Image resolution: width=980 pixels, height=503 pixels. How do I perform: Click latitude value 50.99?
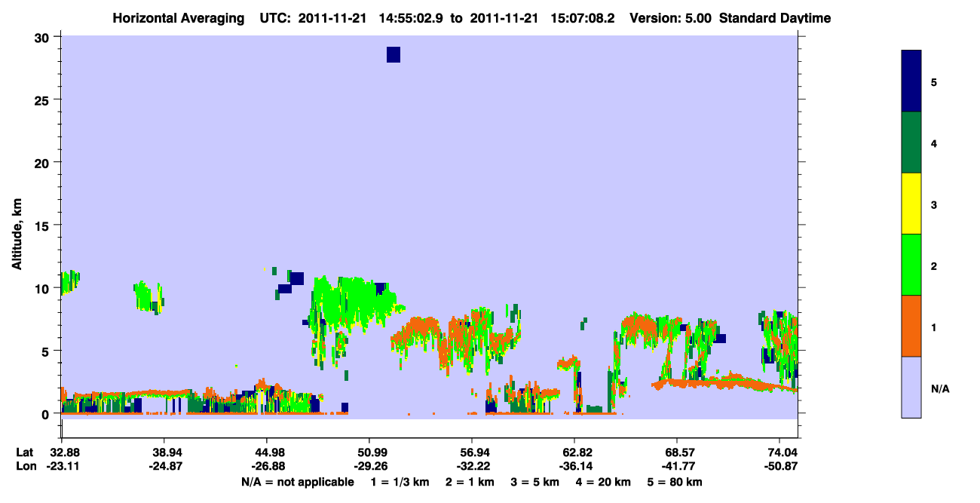pyautogui.click(x=369, y=452)
